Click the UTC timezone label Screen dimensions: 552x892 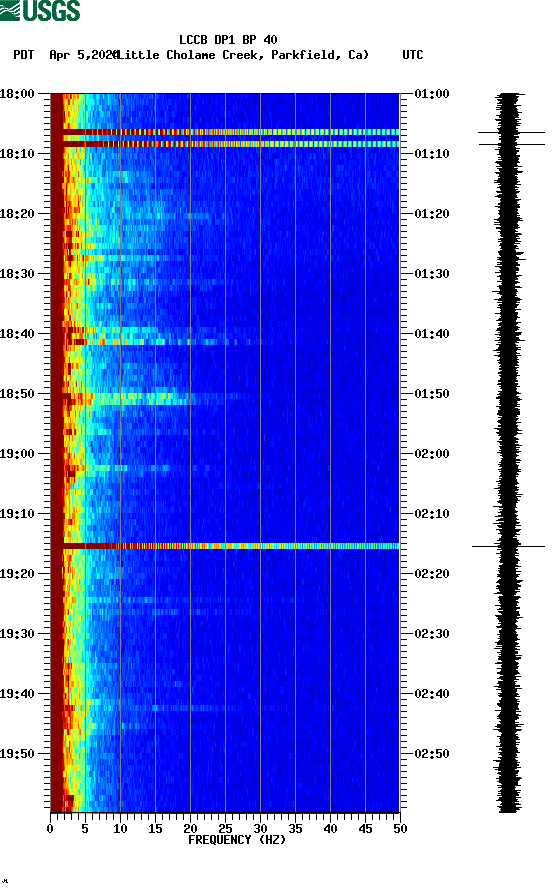click(413, 55)
